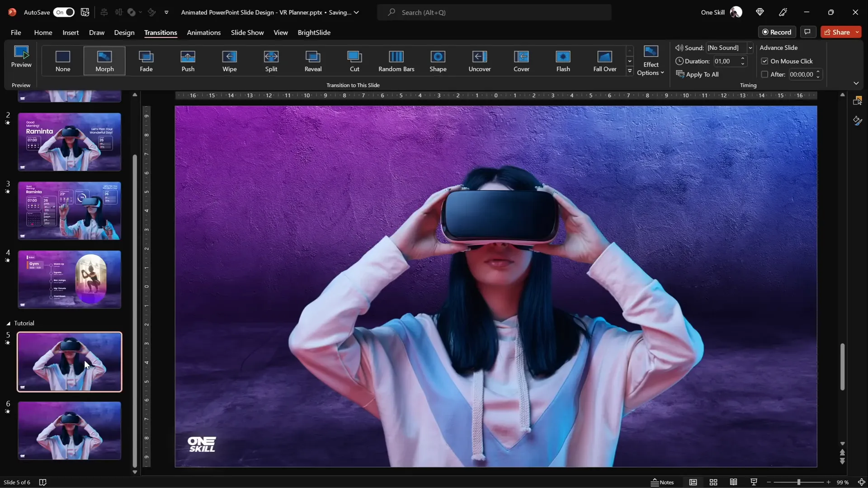Enable the After advance checkbox
This screenshot has width=868, height=488.
pyautogui.click(x=764, y=75)
